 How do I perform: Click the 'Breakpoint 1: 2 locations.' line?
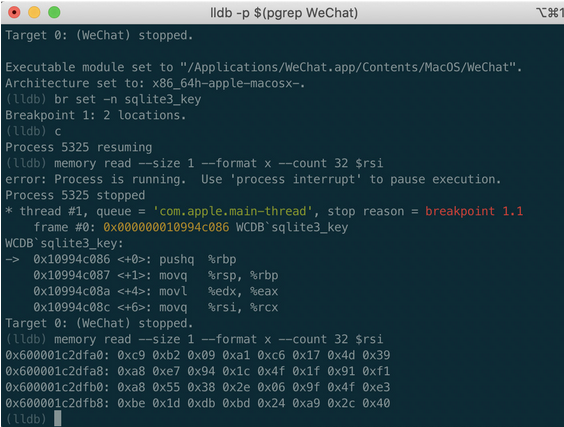(x=96, y=115)
